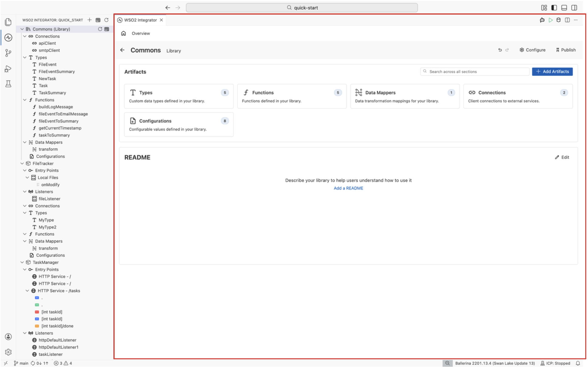Image resolution: width=588 pixels, height=368 pixels.
Task: Collapse Entry Points under FileTracker
Action: coord(25,171)
